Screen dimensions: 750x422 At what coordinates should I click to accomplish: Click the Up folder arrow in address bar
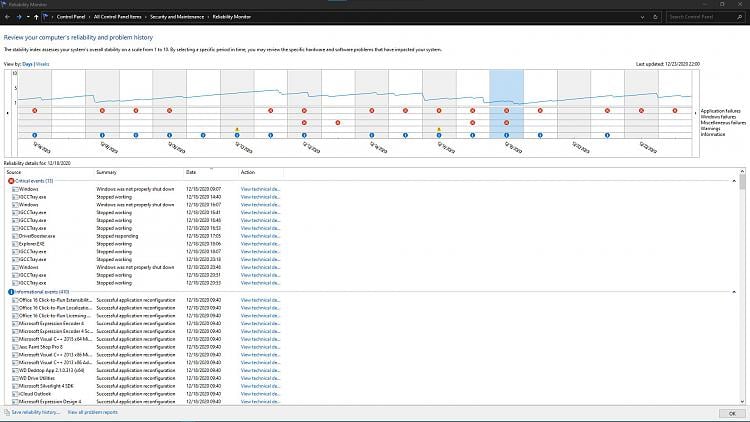36,17
